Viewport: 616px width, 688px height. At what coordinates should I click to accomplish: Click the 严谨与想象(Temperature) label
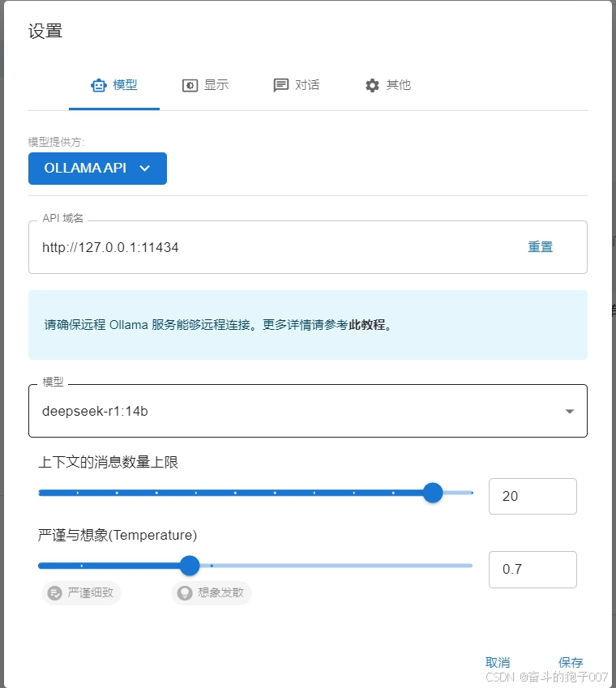click(x=118, y=536)
